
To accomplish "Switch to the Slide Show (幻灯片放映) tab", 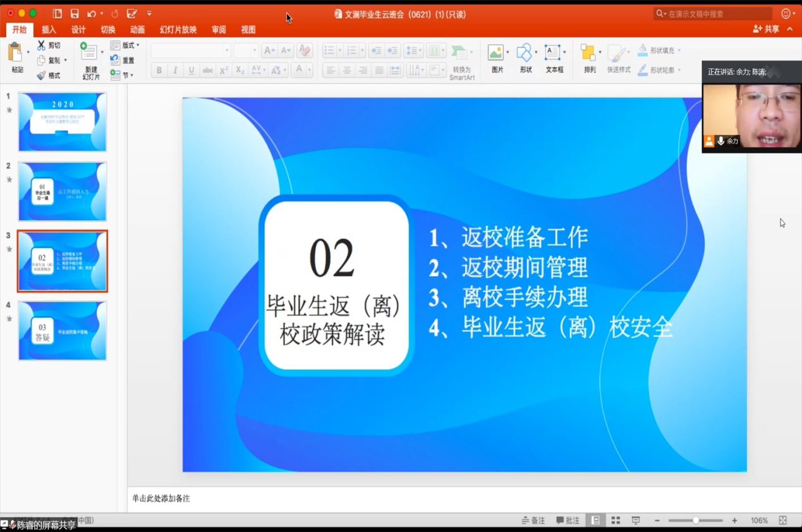I will [178, 30].
